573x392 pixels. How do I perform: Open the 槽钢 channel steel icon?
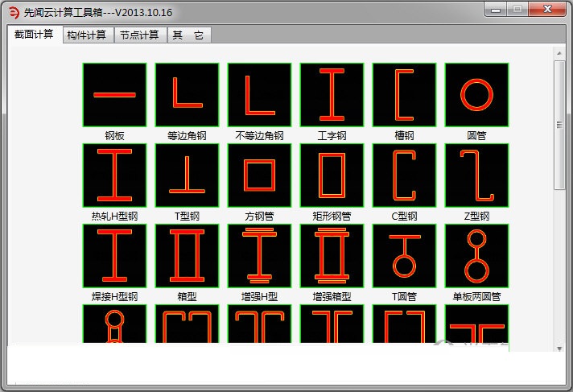[404, 95]
